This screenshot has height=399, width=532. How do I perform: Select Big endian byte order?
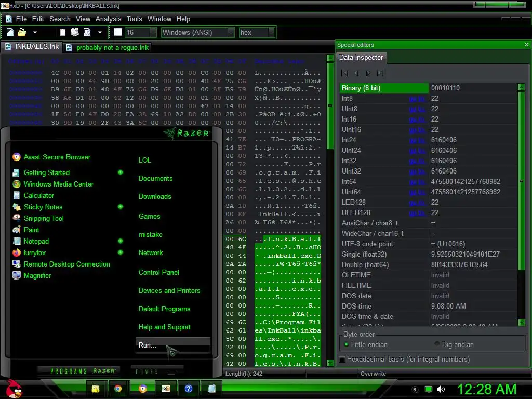tap(454, 345)
